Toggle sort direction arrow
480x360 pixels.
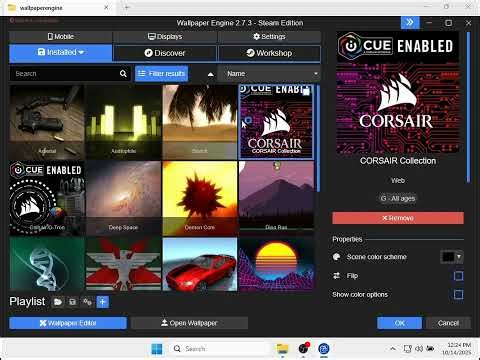click(211, 74)
